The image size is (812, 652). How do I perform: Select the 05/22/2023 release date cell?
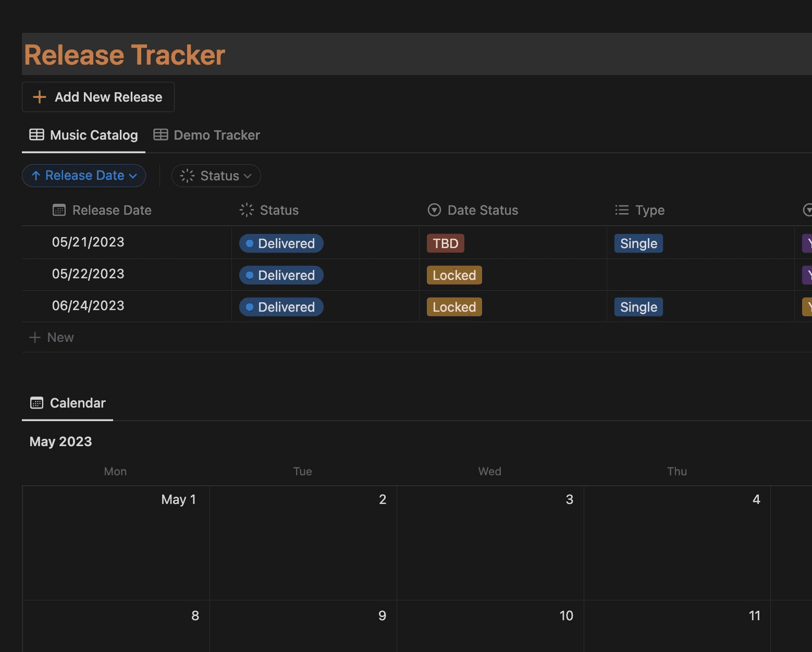pyautogui.click(x=127, y=274)
